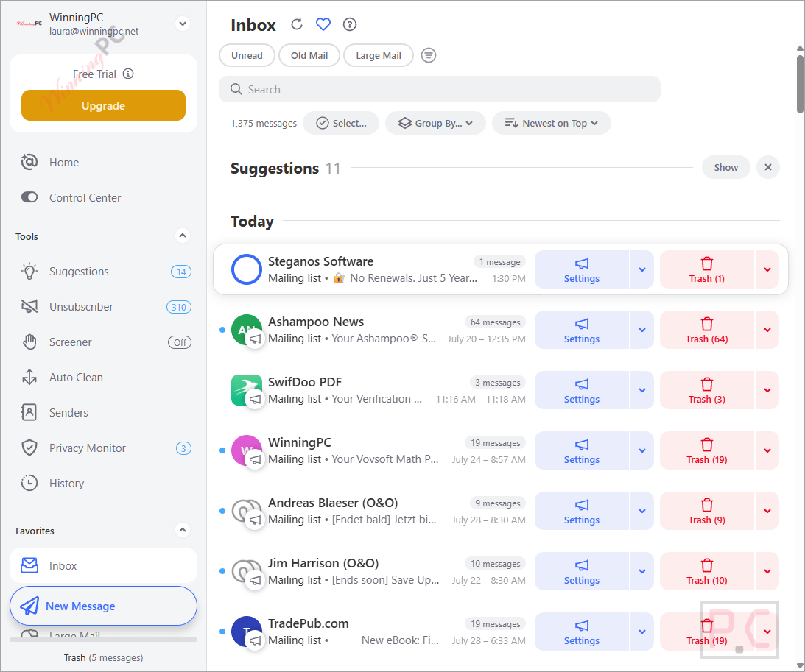The width and height of the screenshot is (805, 672).
Task: Refresh the Inbox with the reload icon
Action: click(297, 24)
